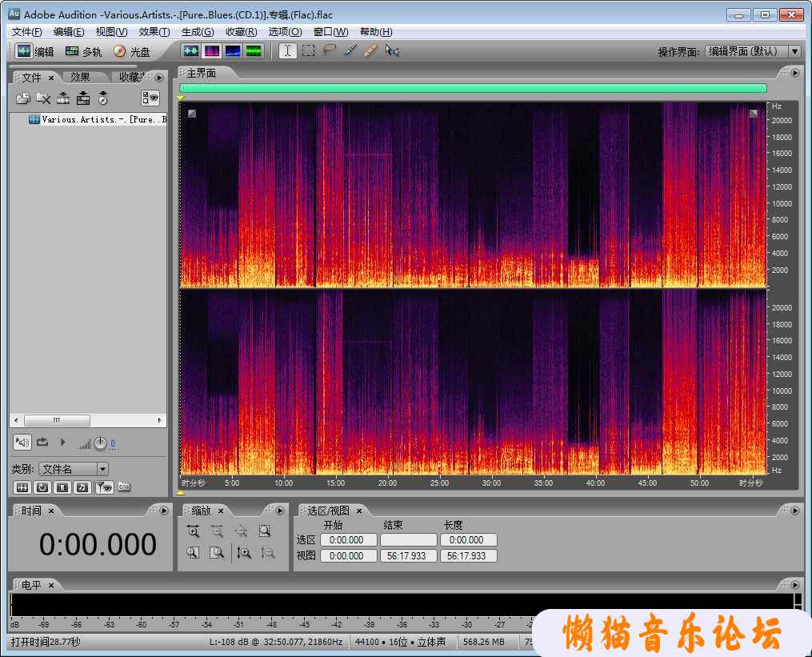Select waveform display icon

pyautogui.click(x=191, y=50)
